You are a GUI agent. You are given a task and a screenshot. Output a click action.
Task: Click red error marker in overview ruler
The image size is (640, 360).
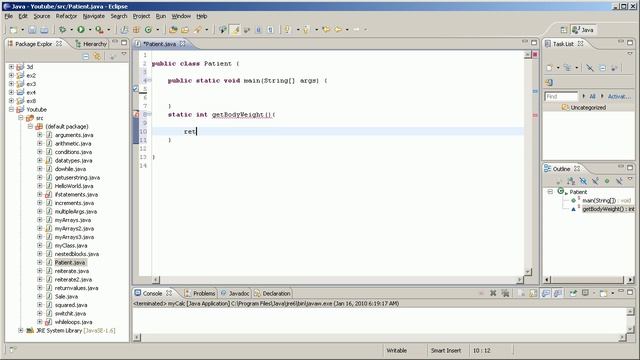pyautogui.click(x=535, y=116)
